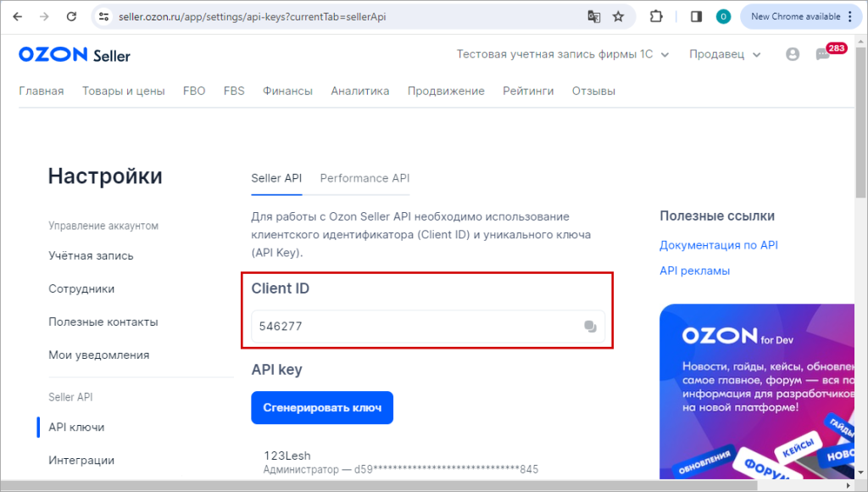The width and height of the screenshot is (868, 492).
Task: Open the Товары и цены menu item
Action: [x=124, y=91]
